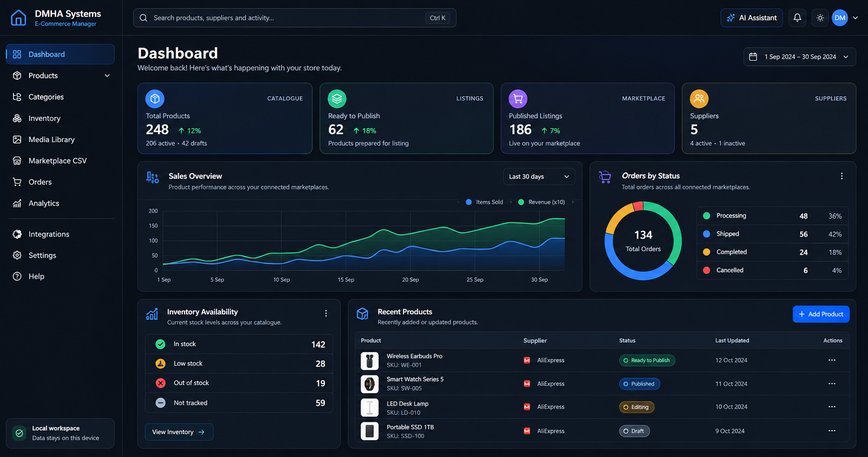Viewport: 868px width, 457px height.
Task: Click the DMHA Systems home logo icon
Action: tap(19, 18)
